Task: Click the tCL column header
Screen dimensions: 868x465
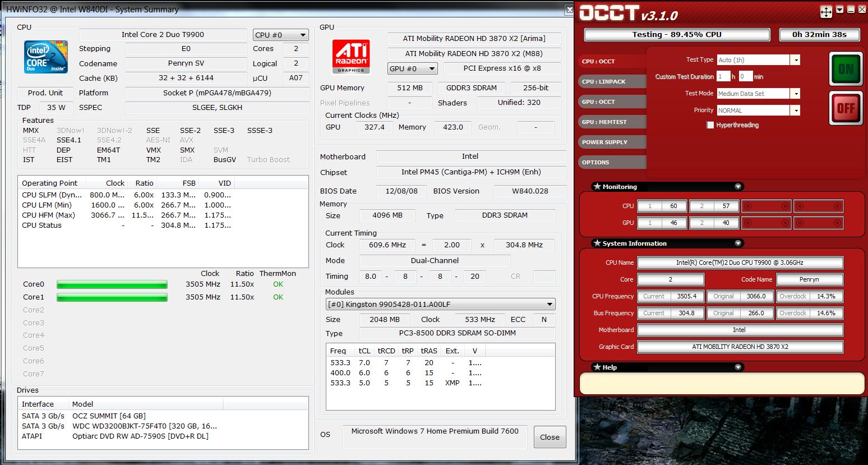Action: (364, 351)
